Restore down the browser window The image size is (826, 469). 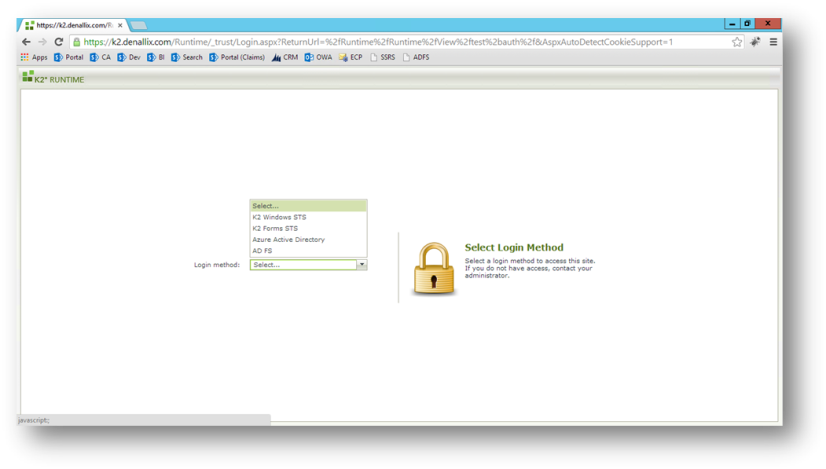pos(747,24)
